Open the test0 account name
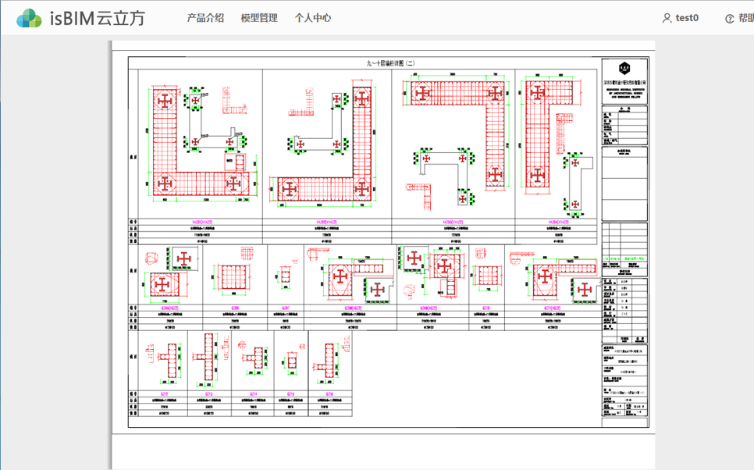Image resolution: width=754 pixels, height=470 pixels. 687,18
